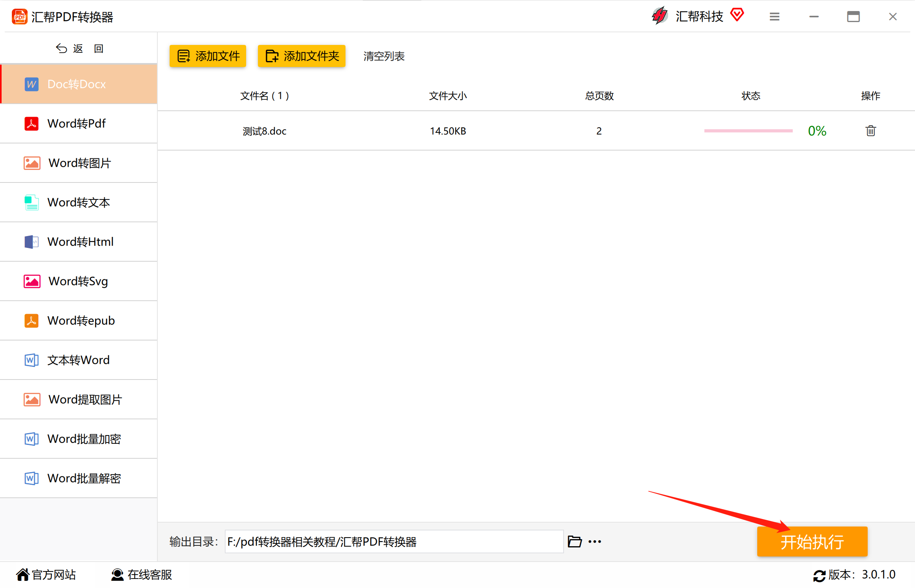Click the 汇帮科技 company name text
915x588 pixels.
click(699, 16)
